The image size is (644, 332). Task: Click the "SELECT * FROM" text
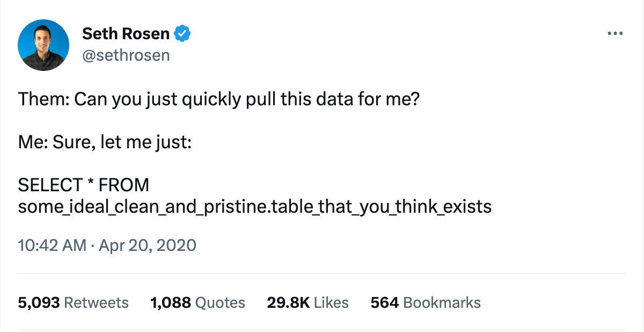[84, 185]
